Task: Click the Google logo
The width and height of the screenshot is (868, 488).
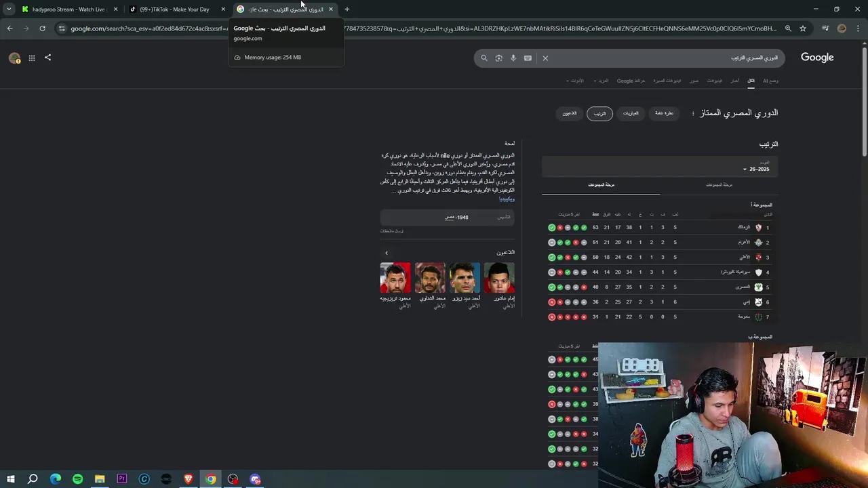Action: coord(817,58)
